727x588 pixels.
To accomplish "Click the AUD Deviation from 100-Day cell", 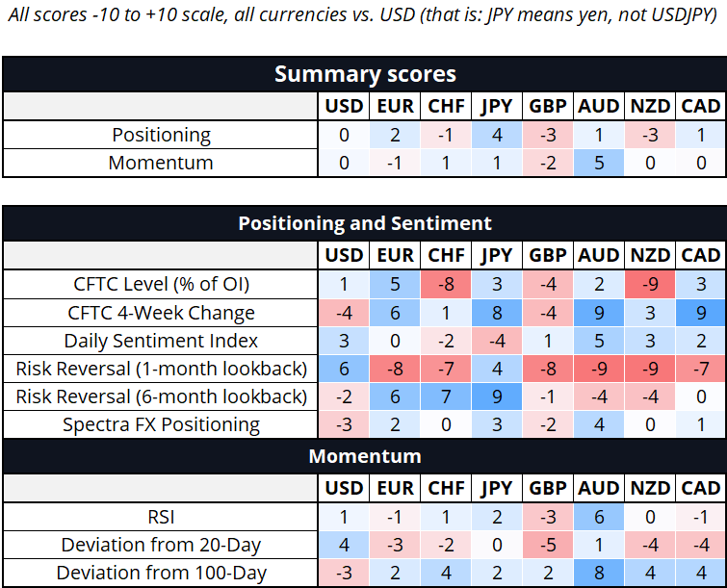I will (x=598, y=573).
